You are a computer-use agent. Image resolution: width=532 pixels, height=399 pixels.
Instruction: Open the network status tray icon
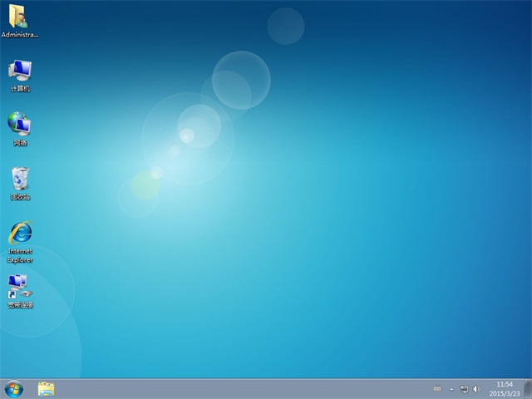464,389
